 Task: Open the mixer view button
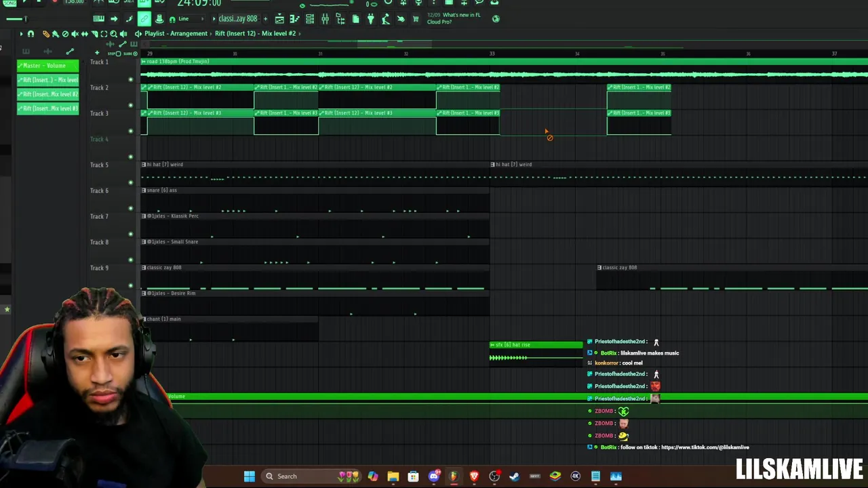[325, 19]
